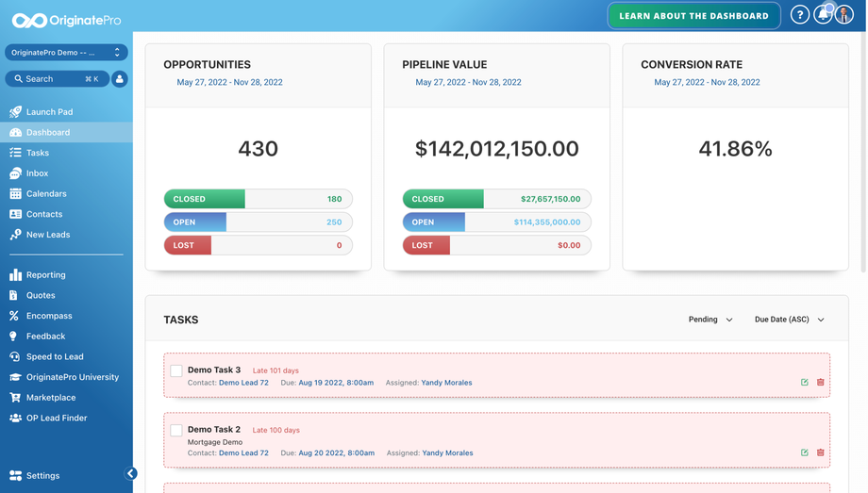Check the Demo Task 3 checkbox
This screenshot has width=868, height=493.
click(x=176, y=370)
